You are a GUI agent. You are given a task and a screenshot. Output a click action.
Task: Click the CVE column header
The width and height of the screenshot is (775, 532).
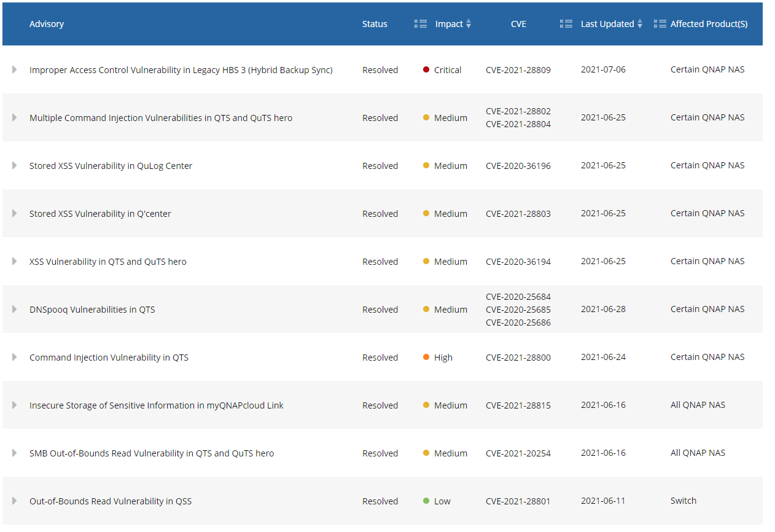(x=519, y=24)
